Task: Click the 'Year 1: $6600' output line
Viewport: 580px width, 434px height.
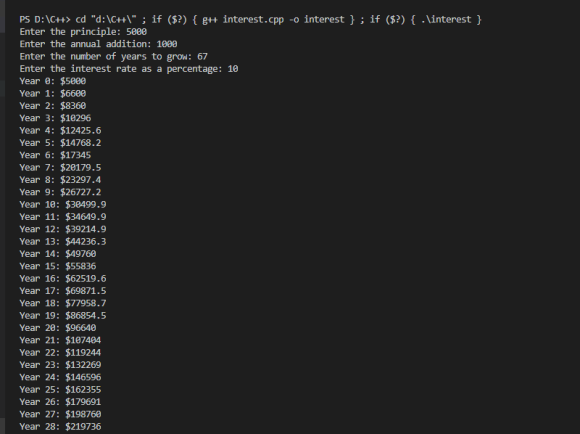Action: click(x=53, y=93)
